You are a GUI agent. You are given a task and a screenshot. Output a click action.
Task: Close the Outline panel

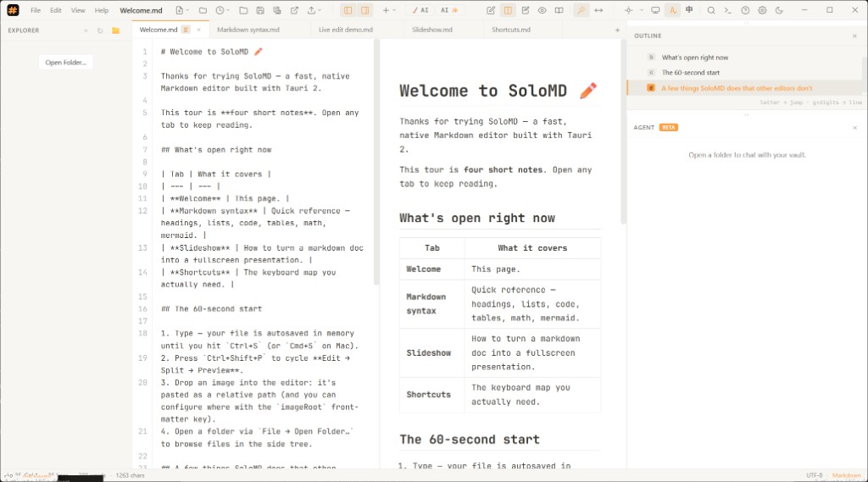(854, 36)
